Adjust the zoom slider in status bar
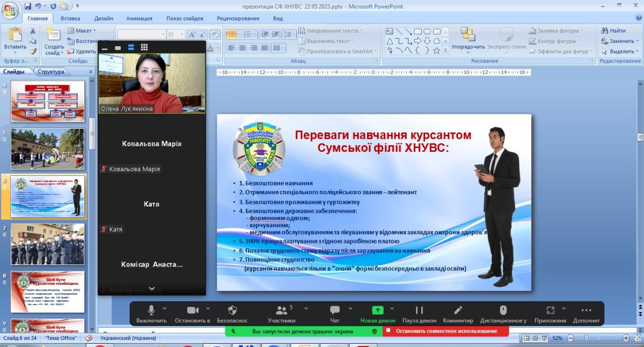Viewport: 644px width, 347px height. (586, 338)
